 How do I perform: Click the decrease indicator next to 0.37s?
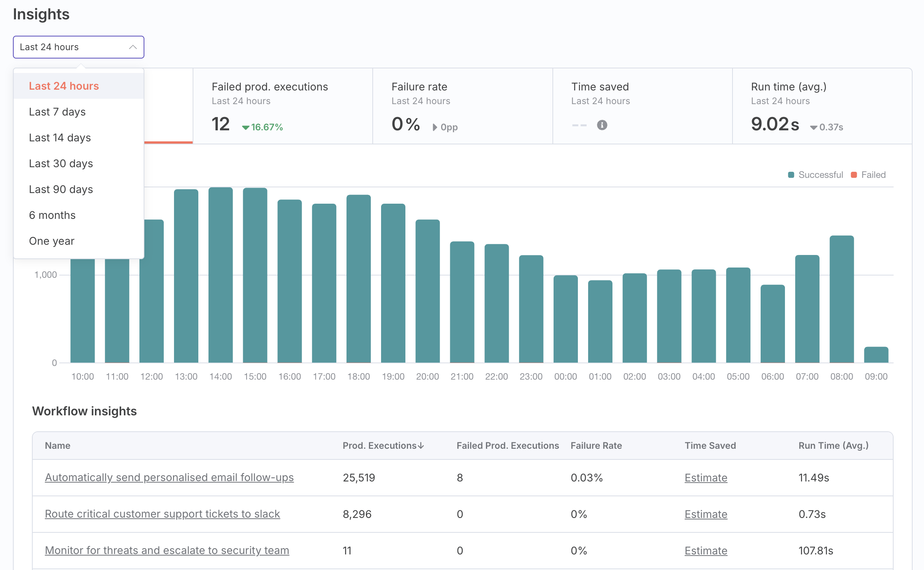[x=813, y=128]
